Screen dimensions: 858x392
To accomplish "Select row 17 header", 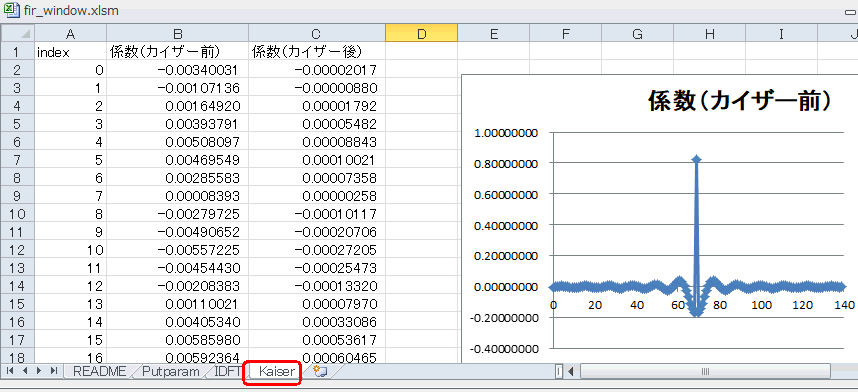I will click(17, 340).
